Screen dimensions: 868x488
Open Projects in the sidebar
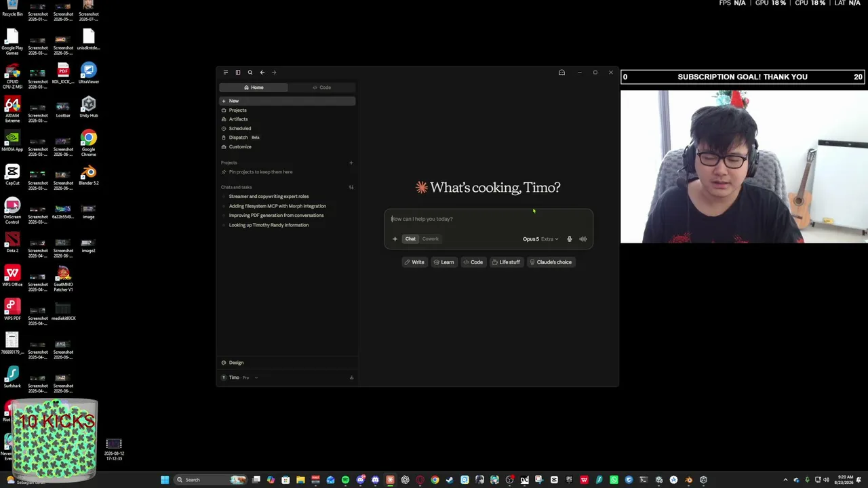tap(287, 110)
